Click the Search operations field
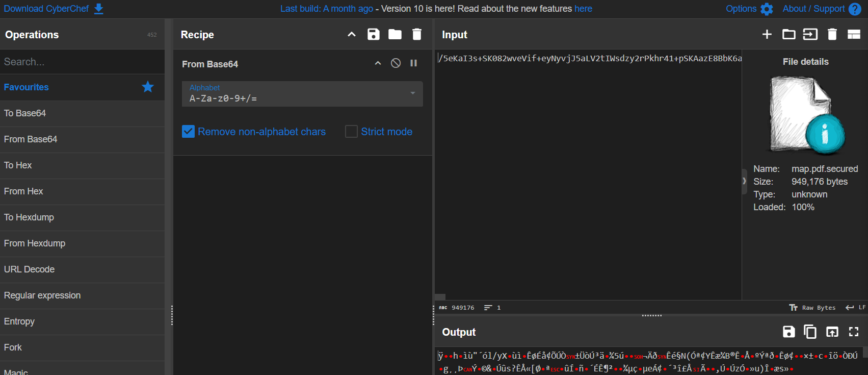Image resolution: width=868 pixels, height=375 pixels. [x=82, y=62]
